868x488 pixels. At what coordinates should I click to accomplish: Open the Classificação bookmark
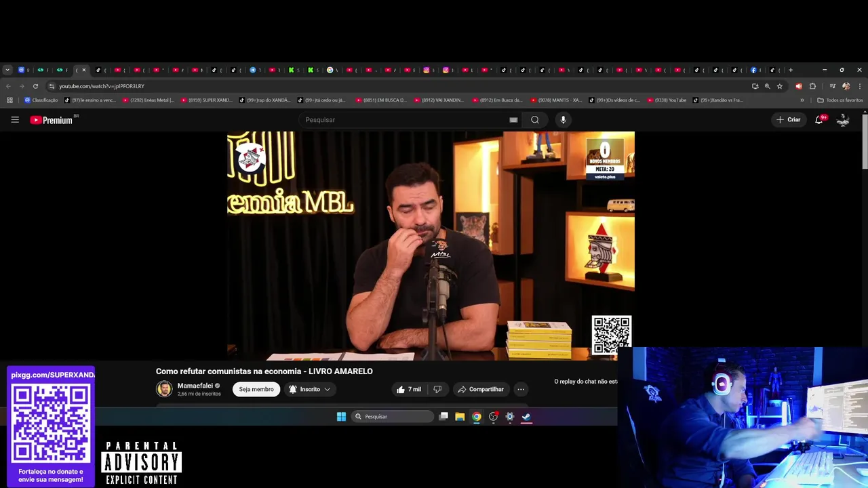[41, 100]
